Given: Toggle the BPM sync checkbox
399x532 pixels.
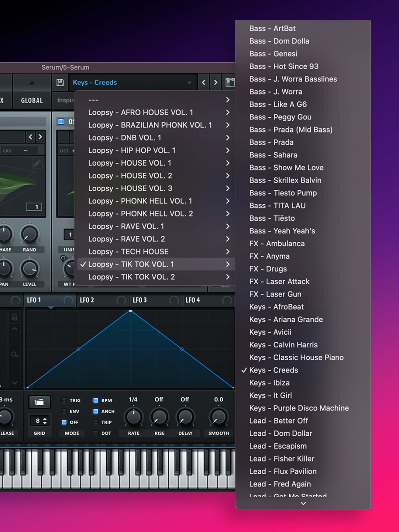Looking at the screenshot, I should coord(96,400).
